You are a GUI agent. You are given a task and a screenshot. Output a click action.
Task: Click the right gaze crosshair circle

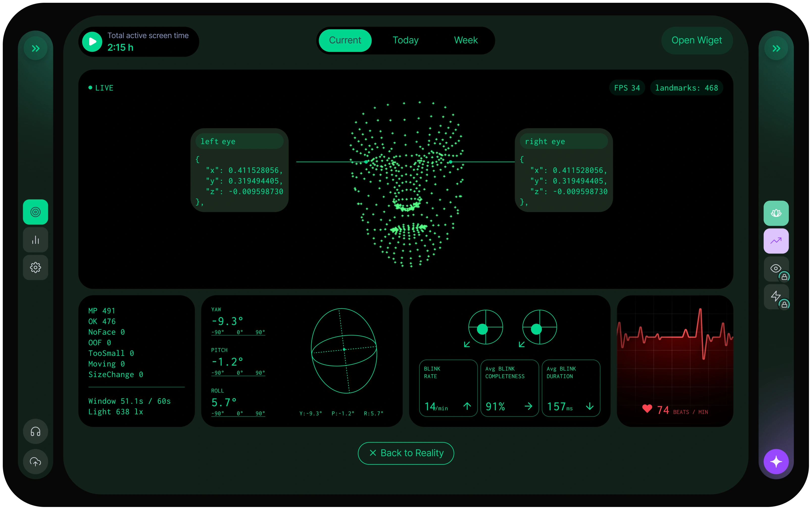click(539, 327)
